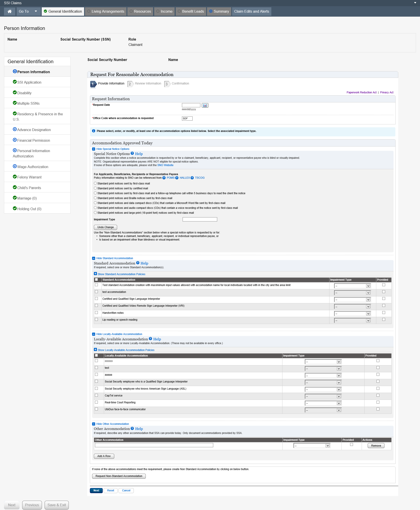Open the SNO Website link
Viewport: 420px width, 510px height.
[x=165, y=165]
